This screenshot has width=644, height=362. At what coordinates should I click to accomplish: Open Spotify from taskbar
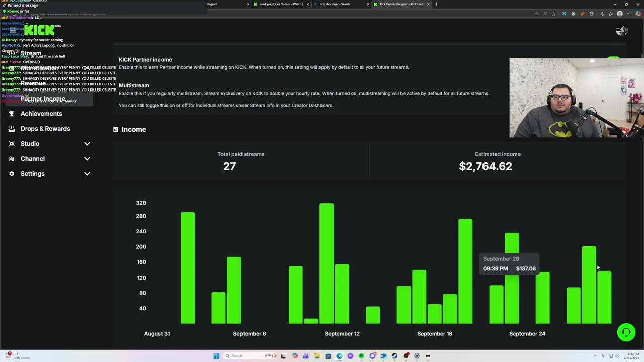point(361,356)
